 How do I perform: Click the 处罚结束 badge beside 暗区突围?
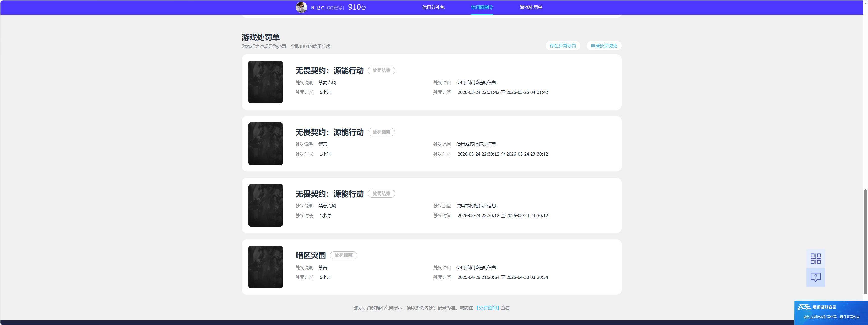click(343, 255)
